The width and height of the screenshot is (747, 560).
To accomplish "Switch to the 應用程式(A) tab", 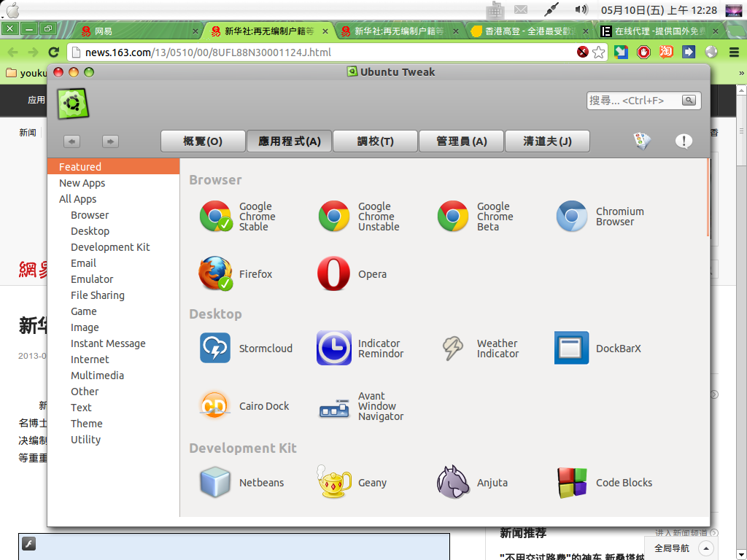I will click(x=289, y=141).
